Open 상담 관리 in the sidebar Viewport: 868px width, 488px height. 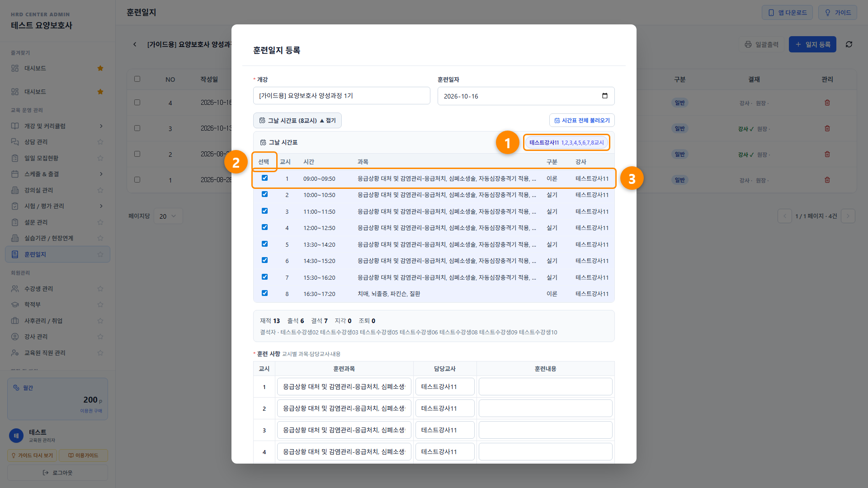(57, 142)
